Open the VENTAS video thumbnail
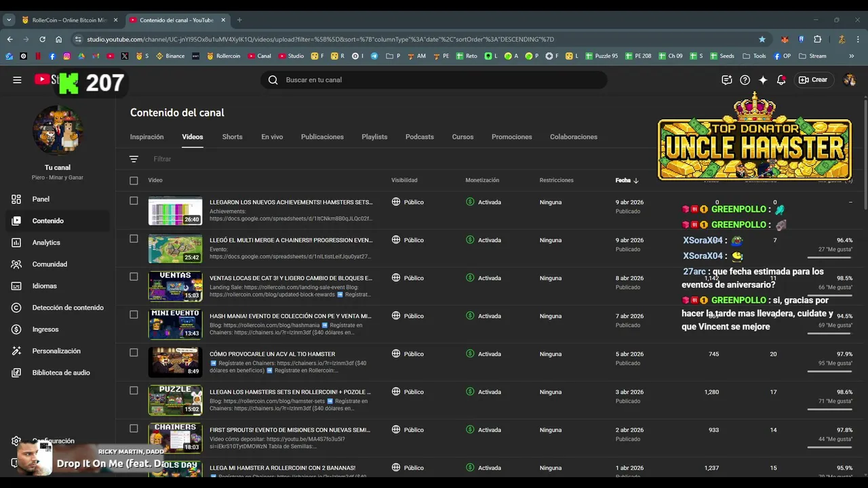This screenshot has height=488, width=868. click(x=175, y=286)
